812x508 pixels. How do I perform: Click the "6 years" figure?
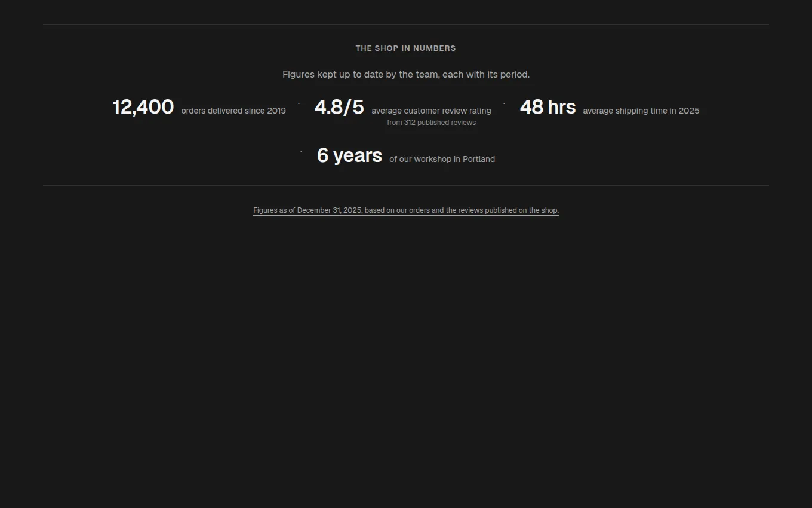pos(349,155)
